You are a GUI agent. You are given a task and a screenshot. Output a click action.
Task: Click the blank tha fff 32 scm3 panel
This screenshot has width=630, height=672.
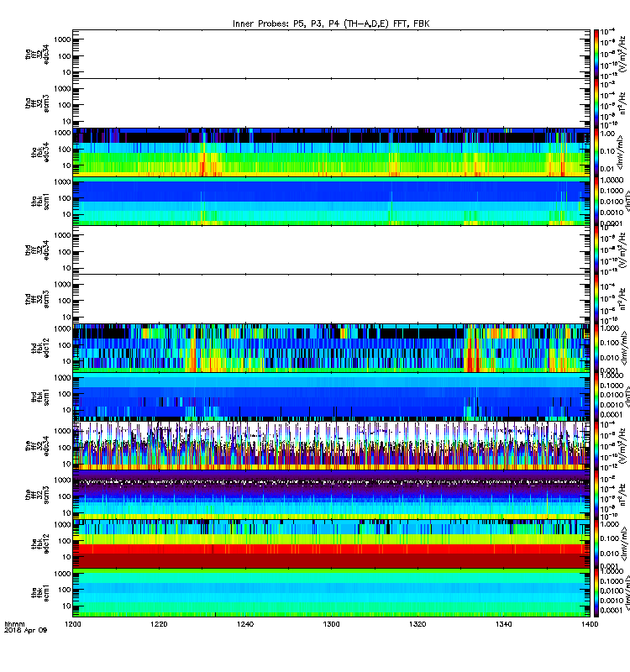[x=331, y=103]
